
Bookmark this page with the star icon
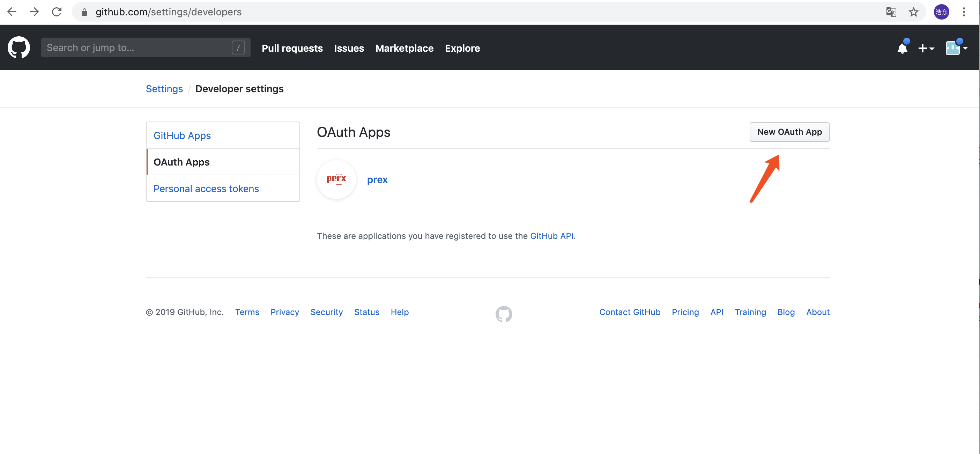coord(913,12)
